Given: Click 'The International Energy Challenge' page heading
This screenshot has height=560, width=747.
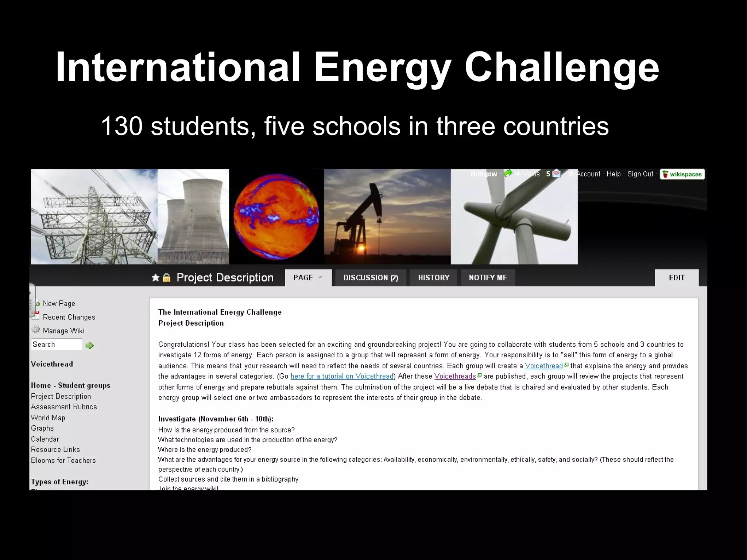Looking at the screenshot, I should 220,312.
